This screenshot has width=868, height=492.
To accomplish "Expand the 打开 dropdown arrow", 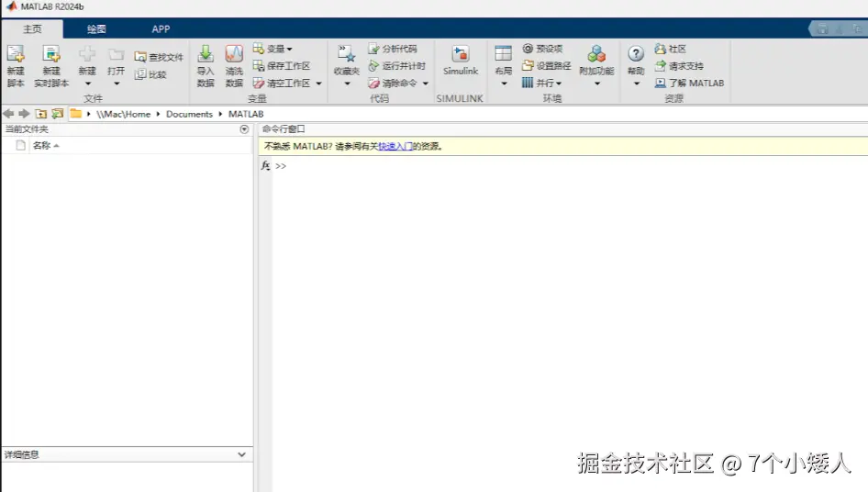I will (117, 84).
